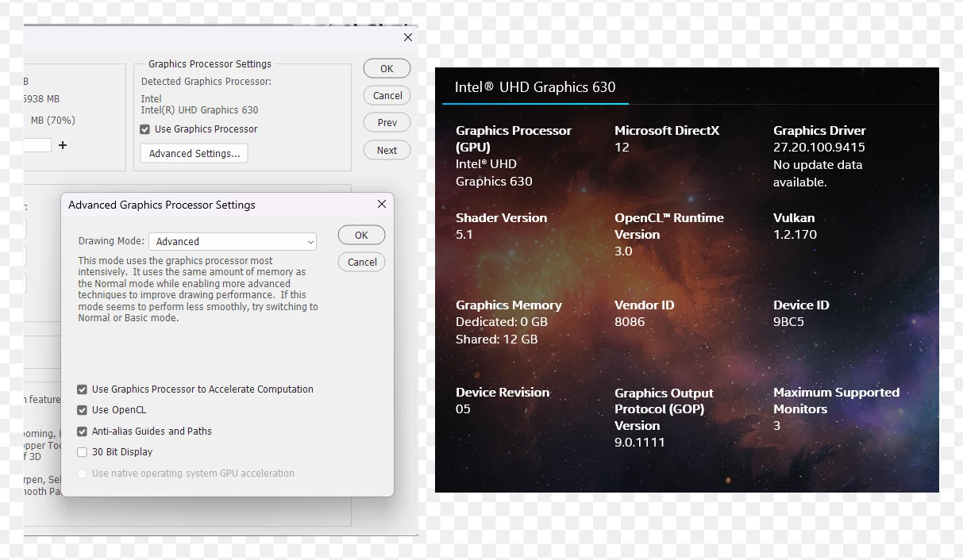Click the OpenCL Runtime Version value 3.0
This screenshot has height=560, width=963.
623,251
